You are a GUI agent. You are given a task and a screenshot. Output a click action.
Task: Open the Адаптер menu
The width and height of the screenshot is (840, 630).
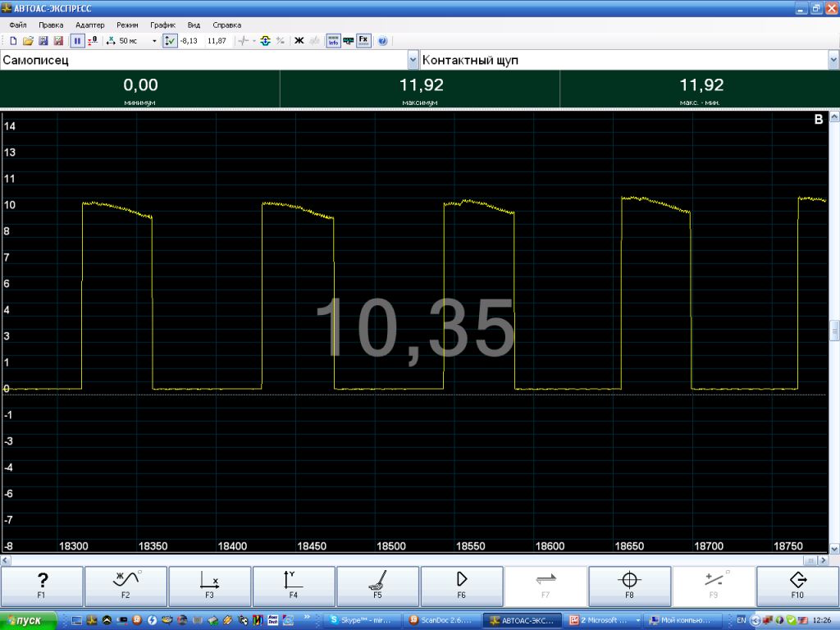[x=90, y=25]
